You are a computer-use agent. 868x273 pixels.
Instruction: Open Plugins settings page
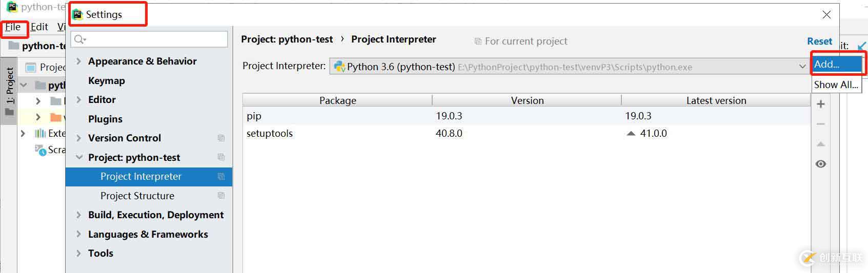click(105, 119)
